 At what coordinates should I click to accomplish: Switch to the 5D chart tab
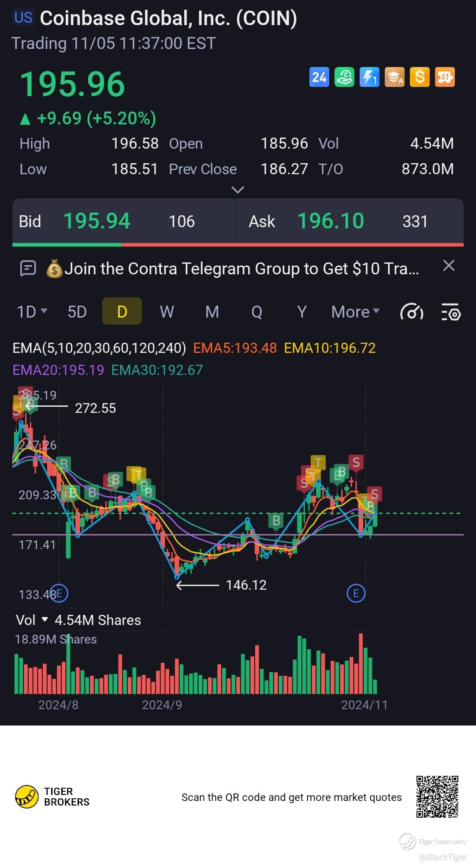77,312
